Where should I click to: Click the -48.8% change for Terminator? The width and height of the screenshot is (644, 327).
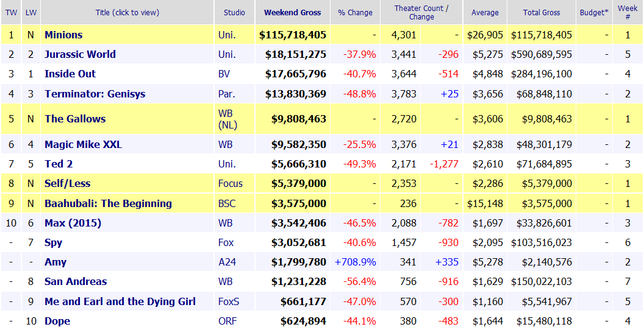pyautogui.click(x=360, y=94)
